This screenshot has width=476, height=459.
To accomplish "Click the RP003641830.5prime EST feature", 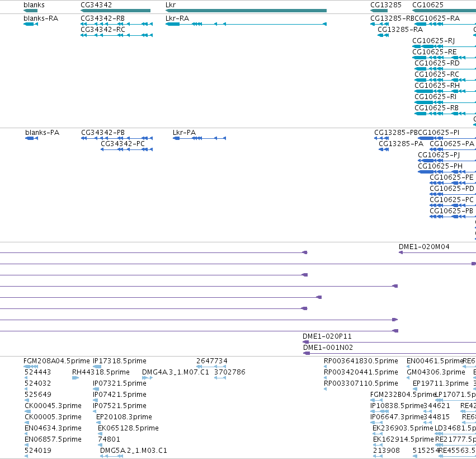I will pyautogui.click(x=326, y=367).
